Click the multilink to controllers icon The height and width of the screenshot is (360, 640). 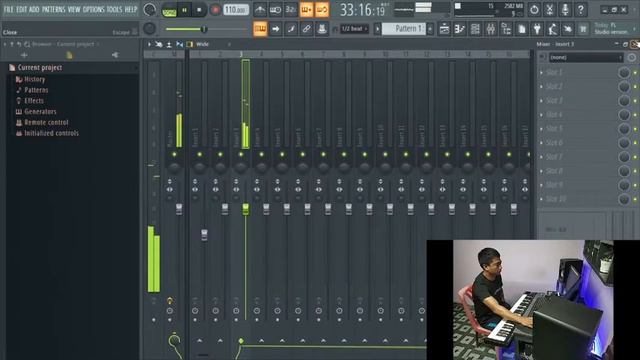point(322,29)
